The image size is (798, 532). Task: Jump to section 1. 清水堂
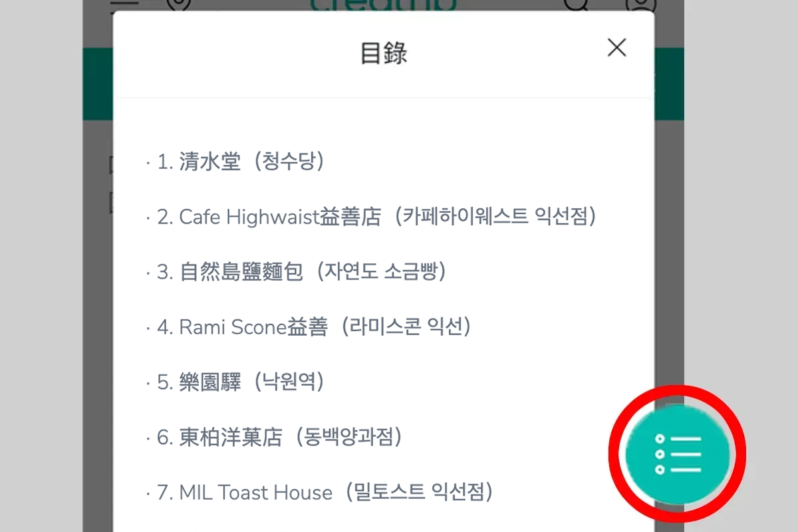click(x=209, y=162)
